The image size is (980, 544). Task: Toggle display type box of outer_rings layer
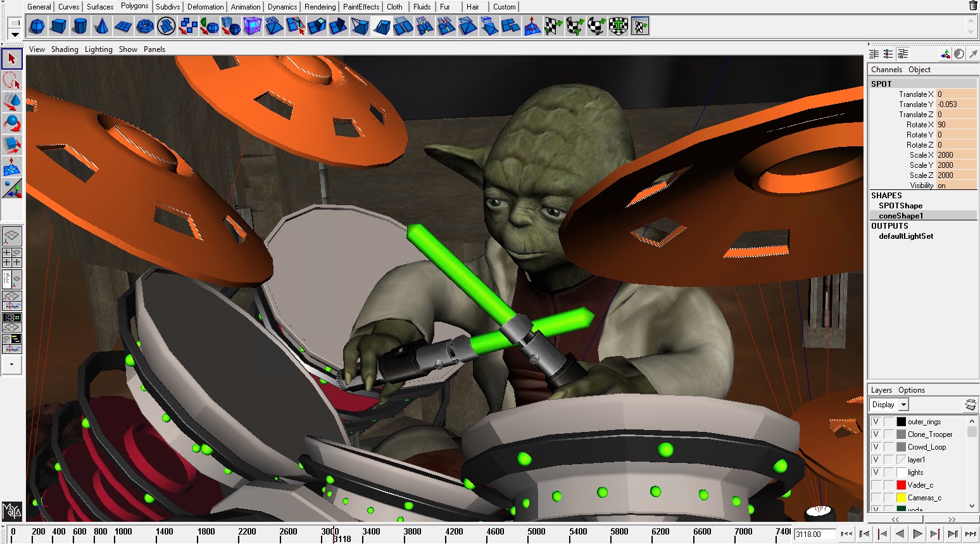pos(889,422)
